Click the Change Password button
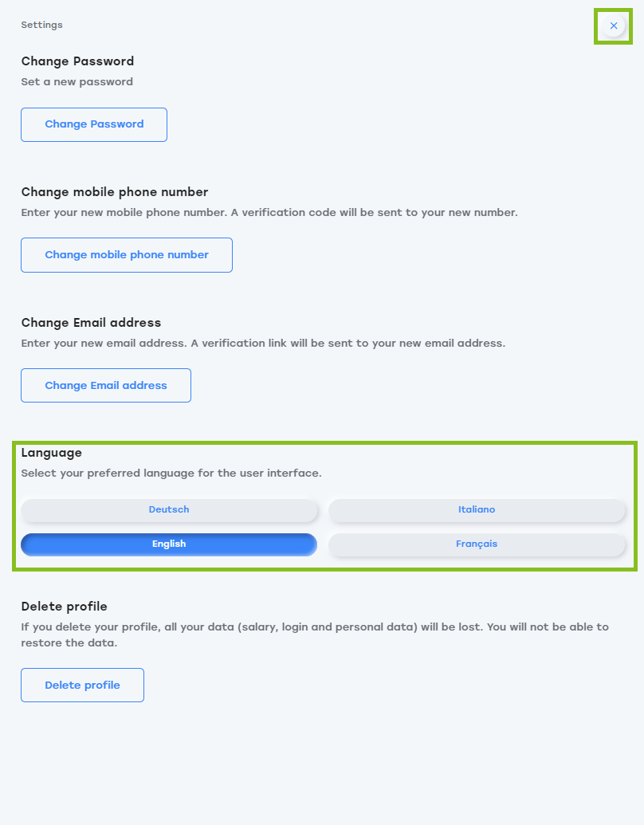The height and width of the screenshot is (825, 644). 94,124
